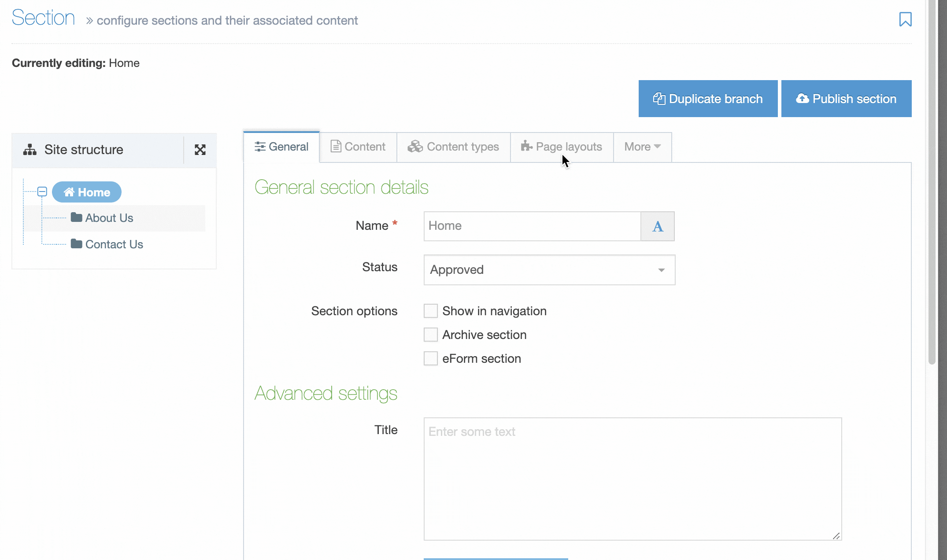Click the Contact Us folder icon
The width and height of the screenshot is (947, 560).
tap(76, 244)
